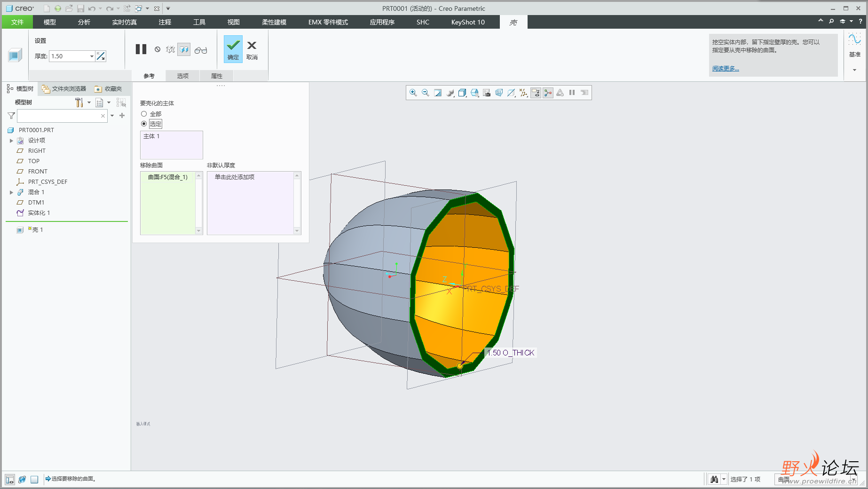Open the 文件 menu
868x489 pixels.
point(17,22)
